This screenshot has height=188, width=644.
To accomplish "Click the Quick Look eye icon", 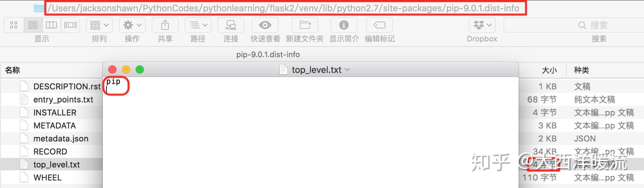I will pos(265,25).
